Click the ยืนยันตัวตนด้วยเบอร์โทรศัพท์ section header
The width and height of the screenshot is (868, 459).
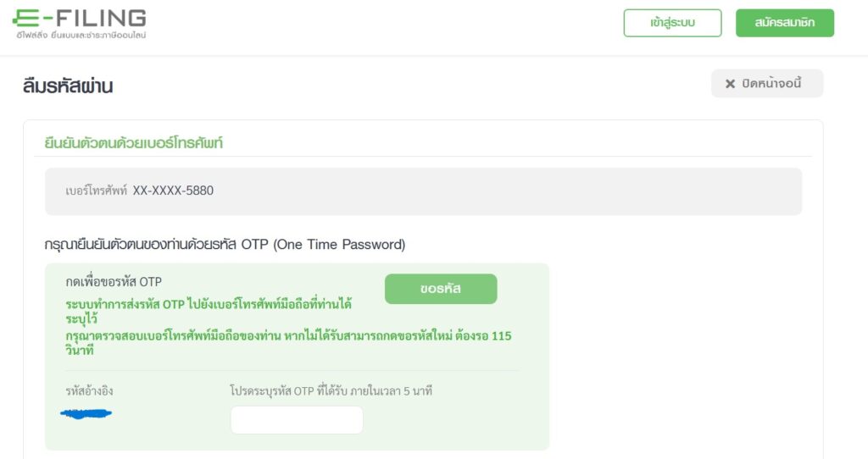pyautogui.click(x=133, y=143)
